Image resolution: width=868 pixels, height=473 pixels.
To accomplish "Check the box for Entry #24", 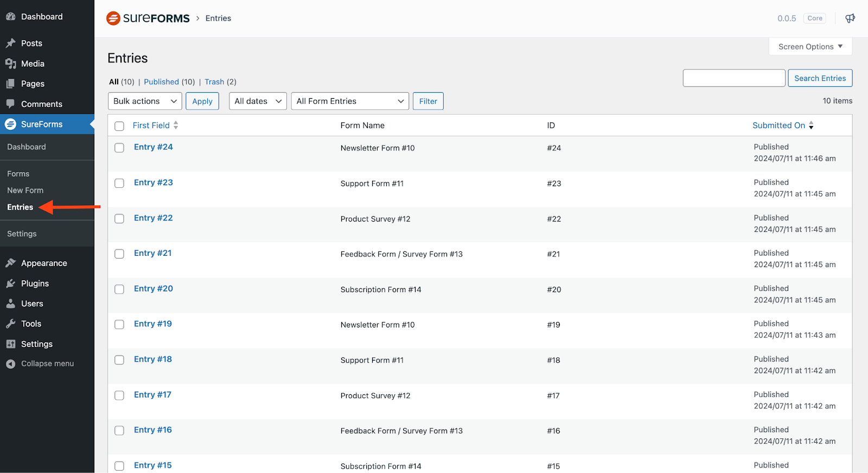I will pos(119,148).
